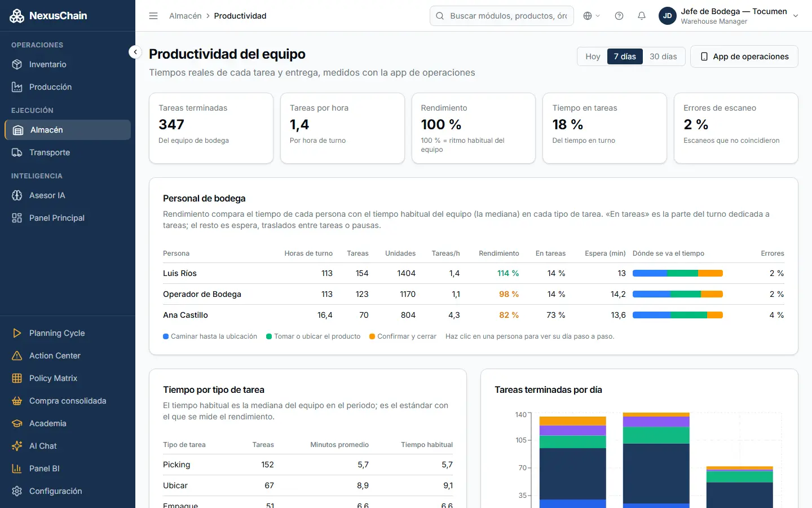Select the Almacén warehouse icon

pos(18,130)
